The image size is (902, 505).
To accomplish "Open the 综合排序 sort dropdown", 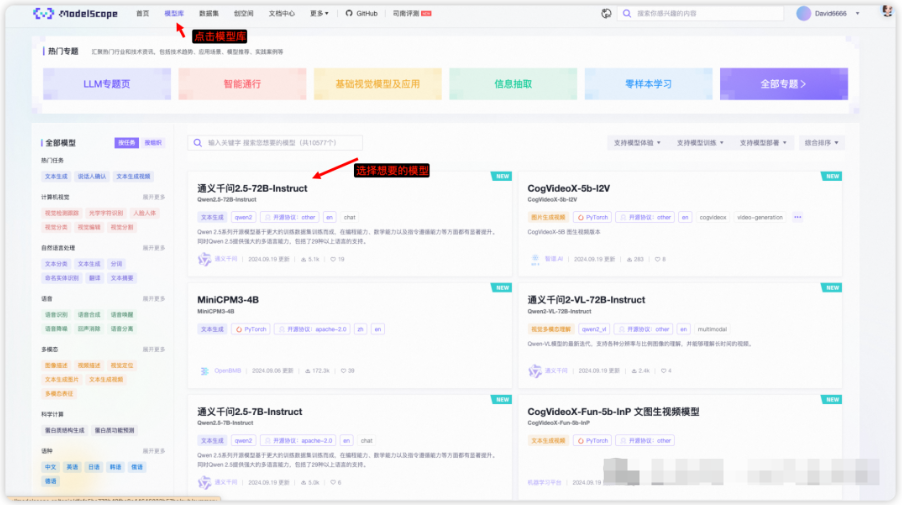I will click(x=821, y=143).
